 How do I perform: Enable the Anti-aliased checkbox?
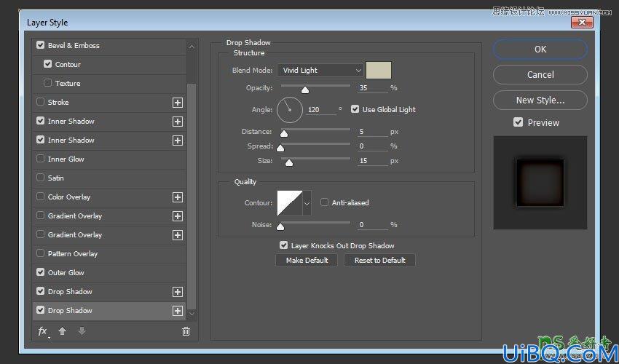324,202
